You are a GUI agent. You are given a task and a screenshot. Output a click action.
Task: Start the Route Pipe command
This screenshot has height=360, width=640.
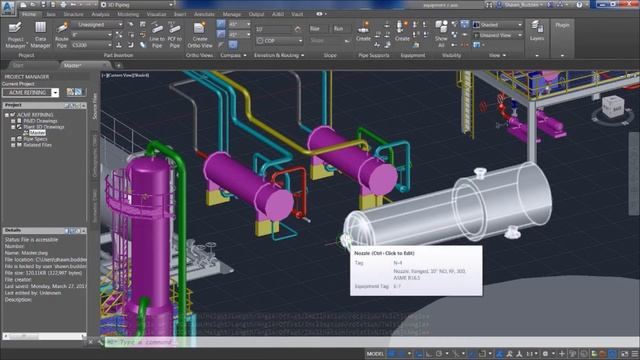(x=62, y=35)
